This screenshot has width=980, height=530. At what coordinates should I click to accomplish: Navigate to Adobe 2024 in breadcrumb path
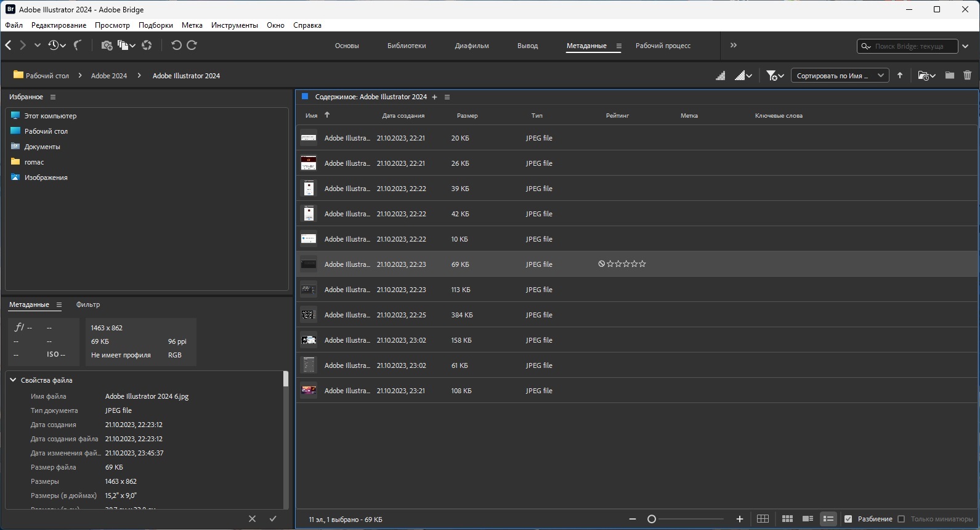point(109,76)
